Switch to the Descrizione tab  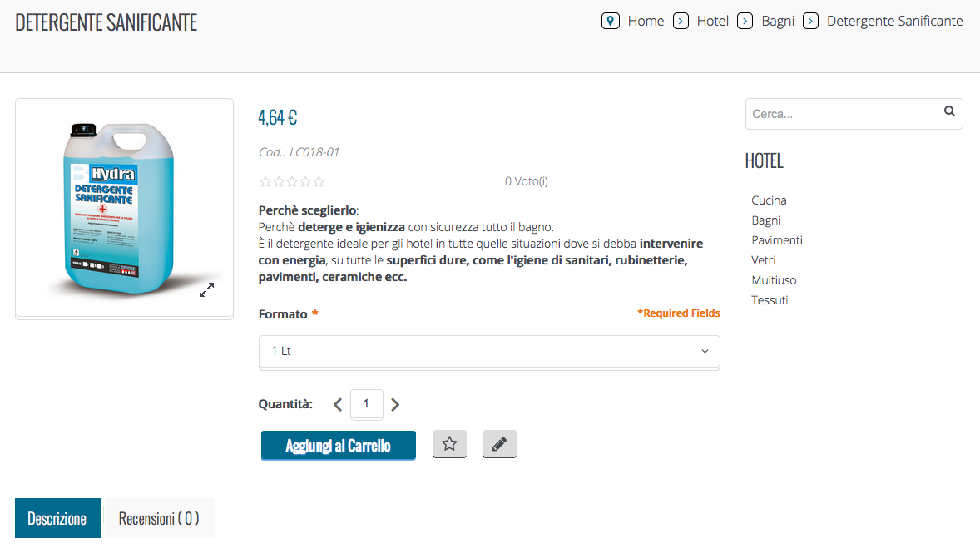point(57,518)
